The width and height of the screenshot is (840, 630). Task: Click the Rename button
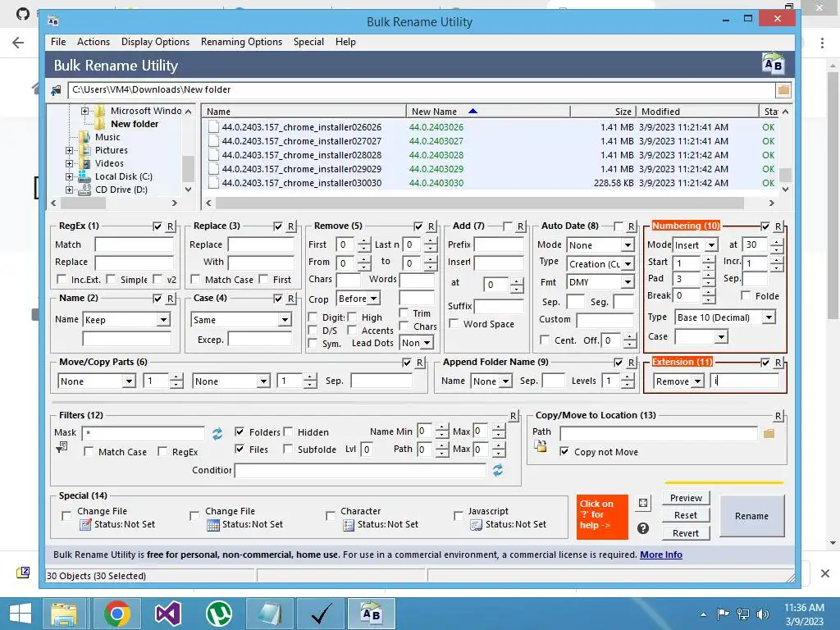[x=751, y=516]
